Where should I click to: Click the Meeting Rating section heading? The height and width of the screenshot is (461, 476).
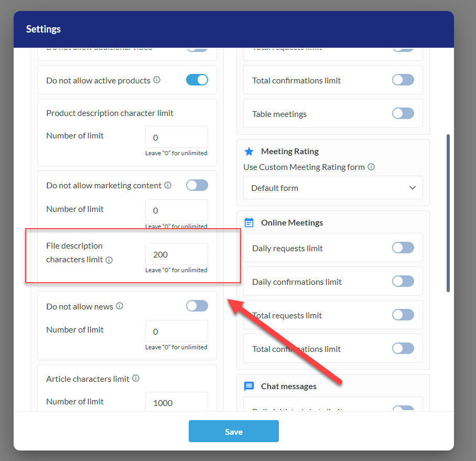click(x=290, y=151)
